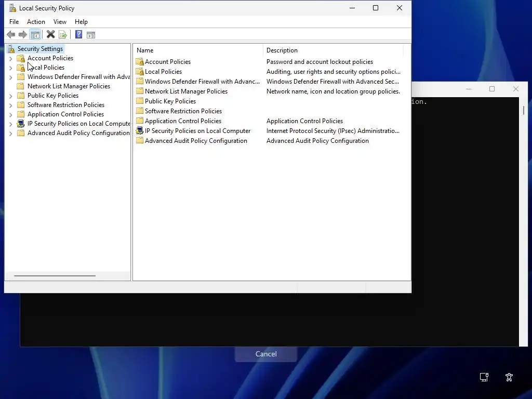
Task: Click the Export List toolbar icon
Action: pos(63,35)
